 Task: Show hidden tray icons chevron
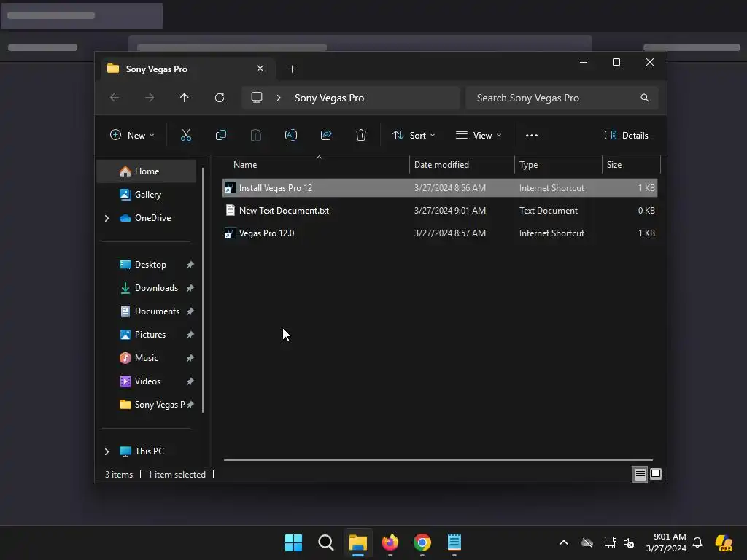(564, 542)
